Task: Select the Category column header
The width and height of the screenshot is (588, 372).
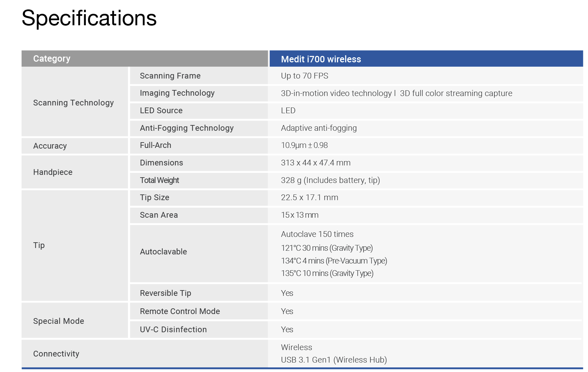Action: pos(52,58)
